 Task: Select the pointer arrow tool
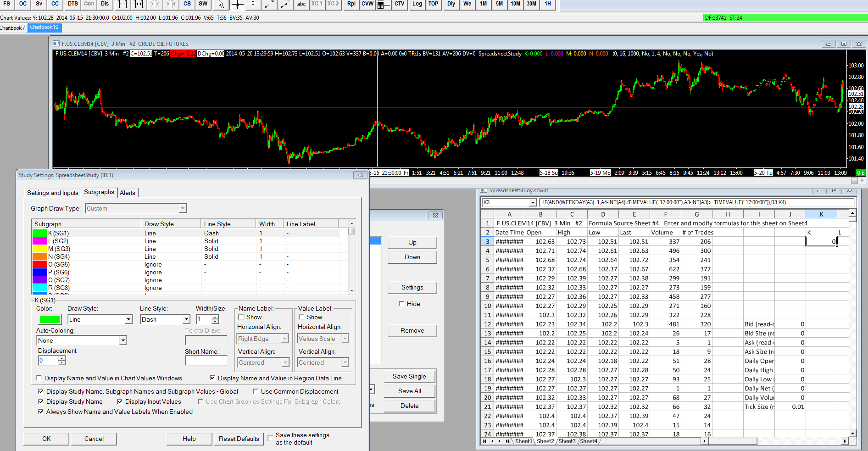(x=221, y=4)
